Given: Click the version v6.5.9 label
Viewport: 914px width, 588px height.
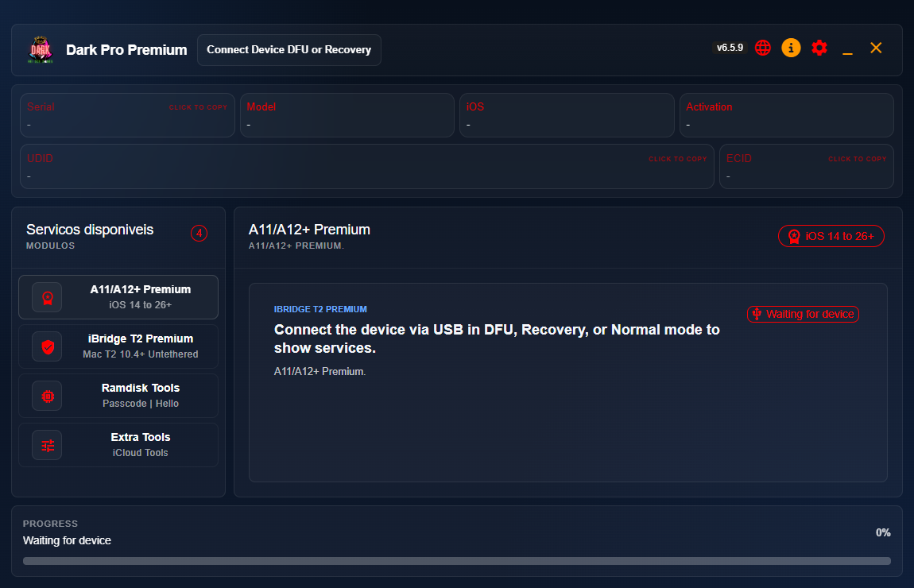Looking at the screenshot, I should pos(730,48).
